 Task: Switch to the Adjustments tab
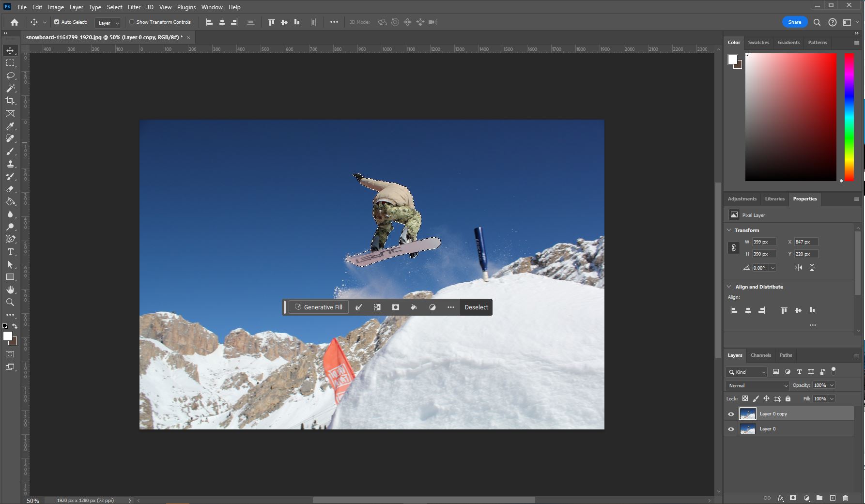click(x=742, y=199)
